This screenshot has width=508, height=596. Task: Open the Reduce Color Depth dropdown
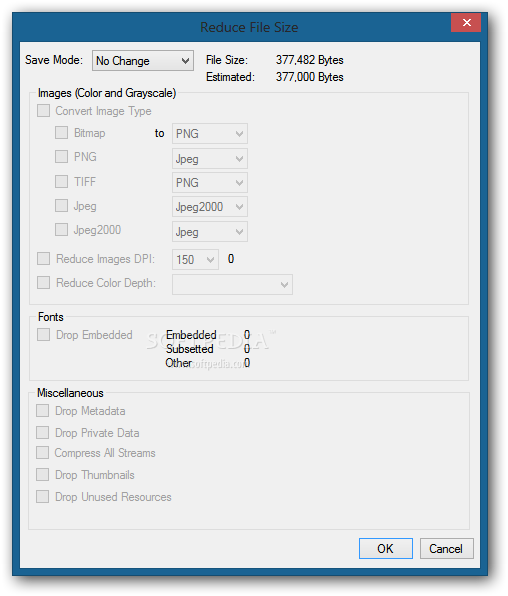point(232,284)
